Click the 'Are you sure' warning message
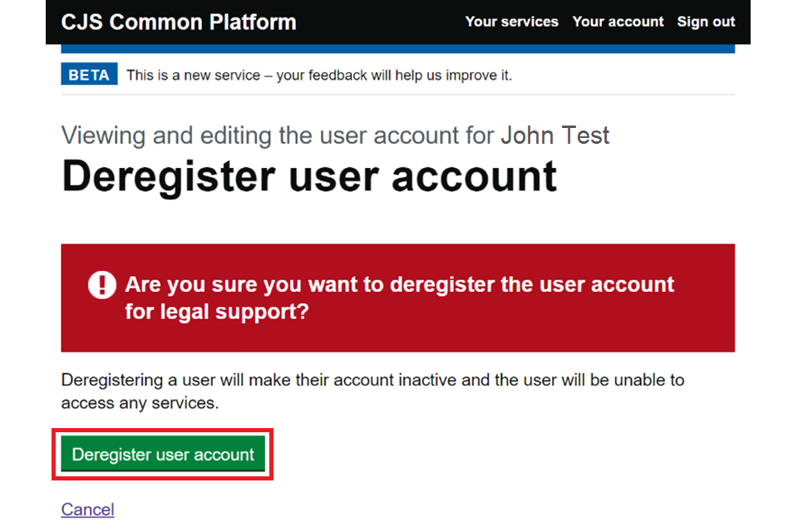Image resolution: width=798 pixels, height=532 pixels. coord(399,285)
